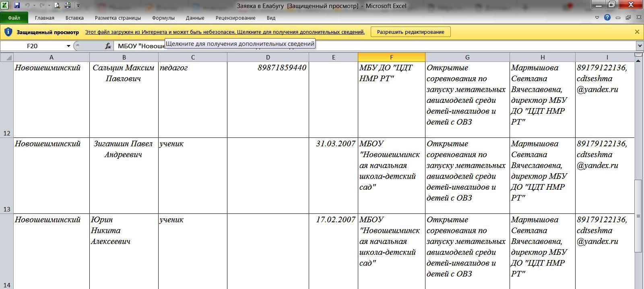Click the Save icon in quick access toolbar
Screen dimensions: 644x289
(17, 6)
